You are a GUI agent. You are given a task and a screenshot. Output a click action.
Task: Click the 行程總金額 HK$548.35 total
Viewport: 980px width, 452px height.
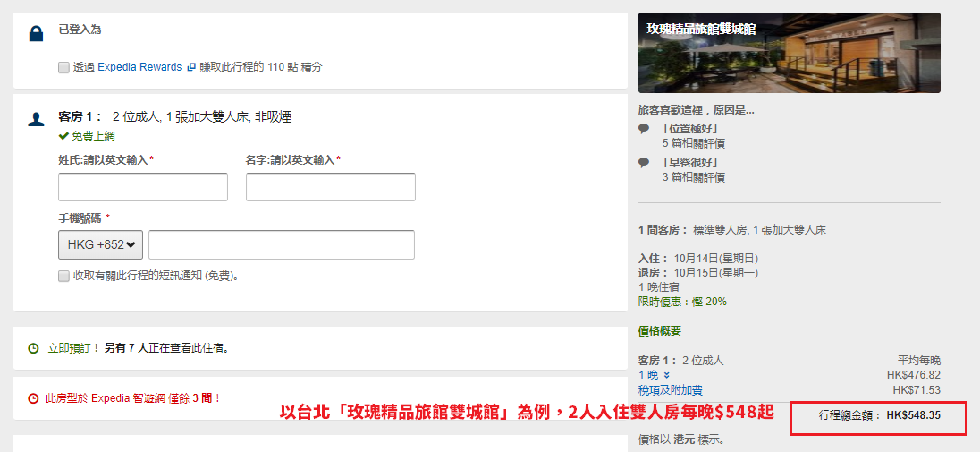click(x=879, y=415)
